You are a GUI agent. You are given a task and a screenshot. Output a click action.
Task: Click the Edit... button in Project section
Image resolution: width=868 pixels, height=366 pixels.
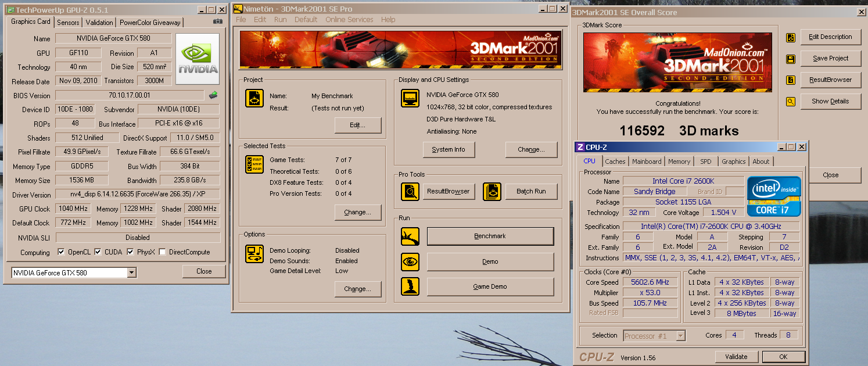point(358,125)
